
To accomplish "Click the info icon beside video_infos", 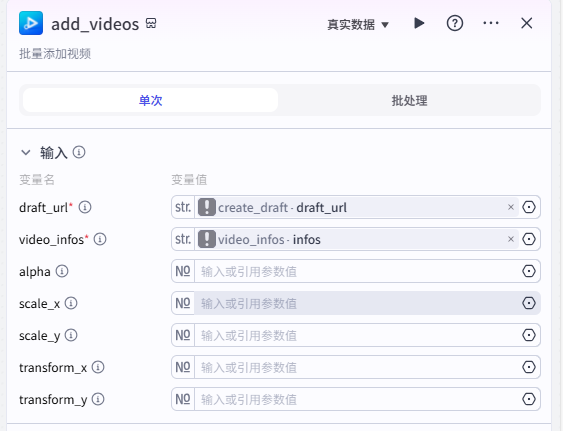I will [x=100, y=239].
